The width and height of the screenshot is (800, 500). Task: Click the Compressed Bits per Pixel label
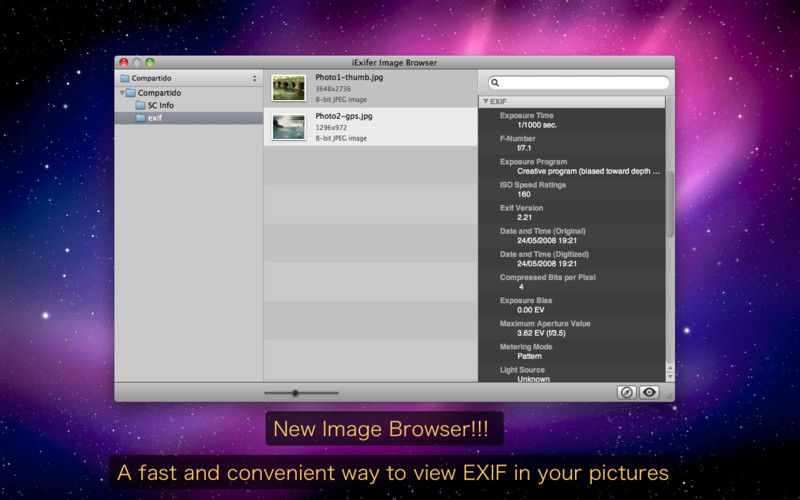pyautogui.click(x=547, y=277)
